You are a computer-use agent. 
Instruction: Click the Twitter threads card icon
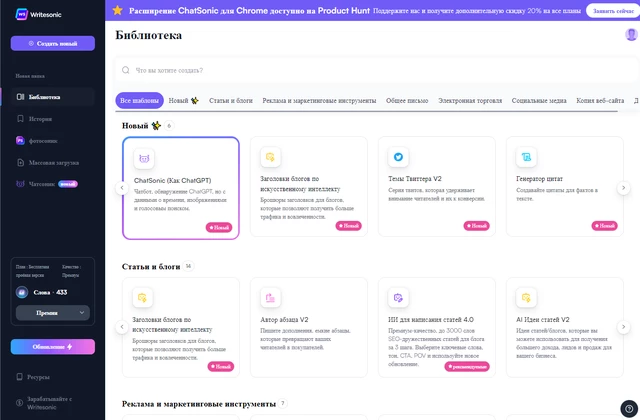pos(398,157)
